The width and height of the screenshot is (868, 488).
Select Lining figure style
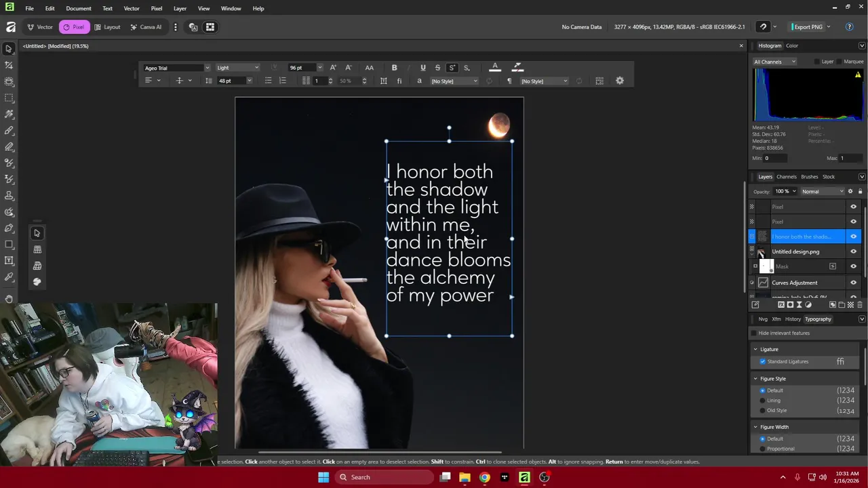click(762, 401)
